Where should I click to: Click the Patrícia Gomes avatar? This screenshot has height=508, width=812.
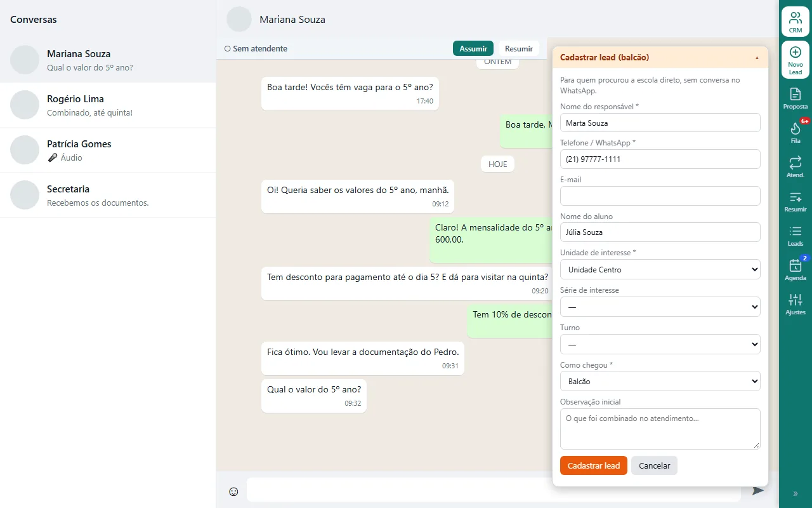(x=25, y=150)
